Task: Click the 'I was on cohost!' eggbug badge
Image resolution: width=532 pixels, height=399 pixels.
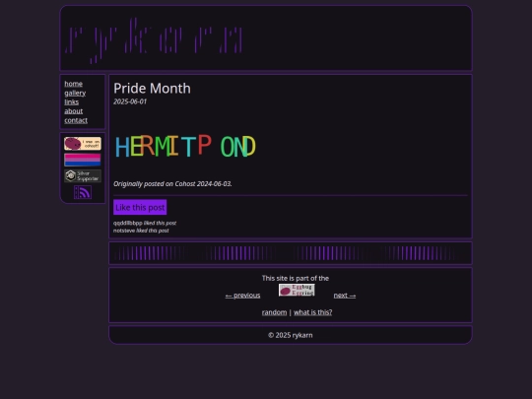Action: 83,144
